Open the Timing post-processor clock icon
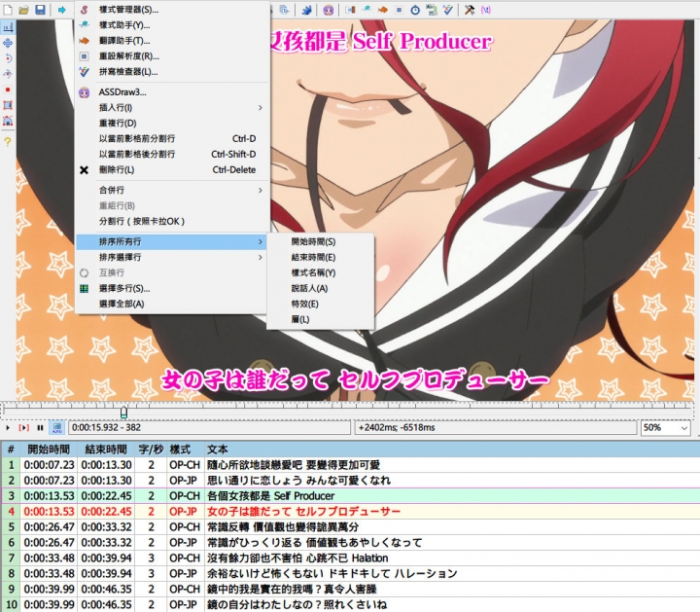 point(415,10)
